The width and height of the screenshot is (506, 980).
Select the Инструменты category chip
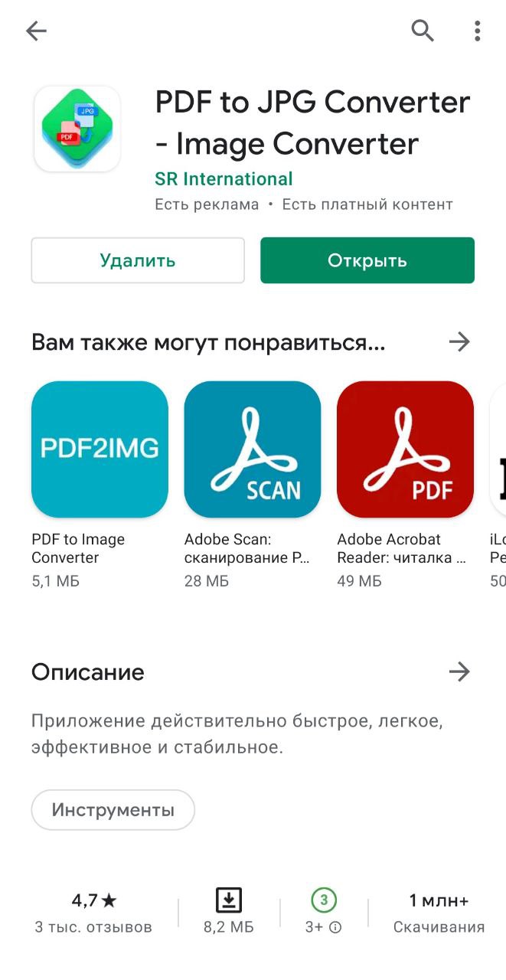113,810
